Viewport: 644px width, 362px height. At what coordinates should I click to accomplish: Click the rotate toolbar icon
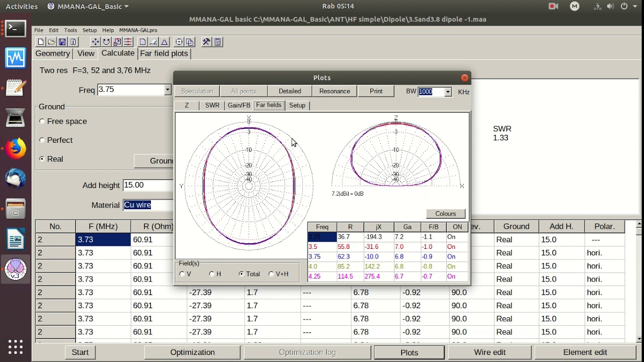[106, 42]
